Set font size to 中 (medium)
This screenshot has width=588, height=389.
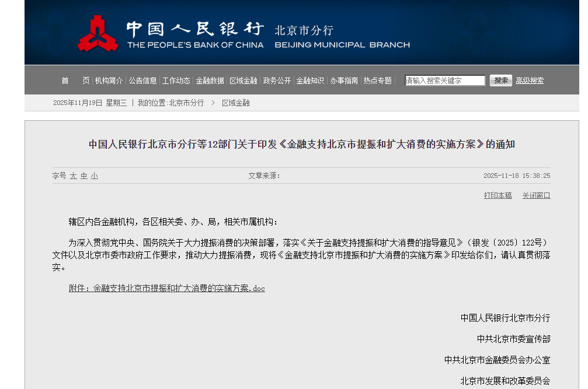[x=84, y=176]
